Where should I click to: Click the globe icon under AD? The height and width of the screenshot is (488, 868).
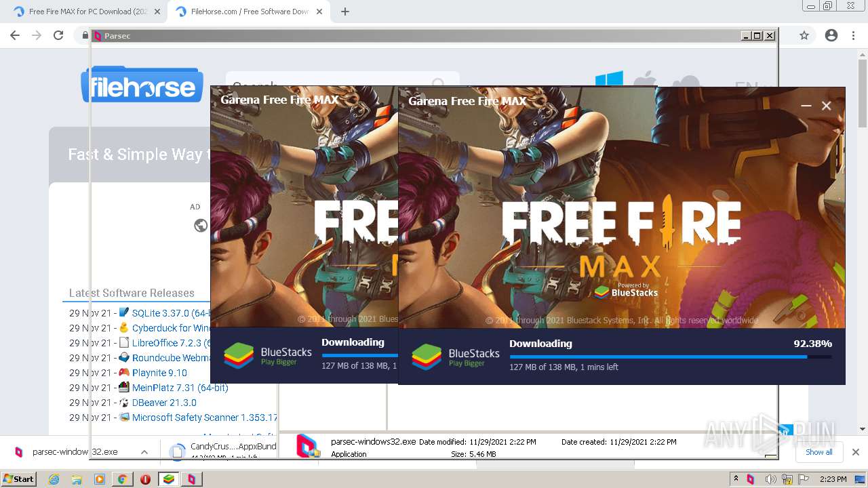pos(201,226)
